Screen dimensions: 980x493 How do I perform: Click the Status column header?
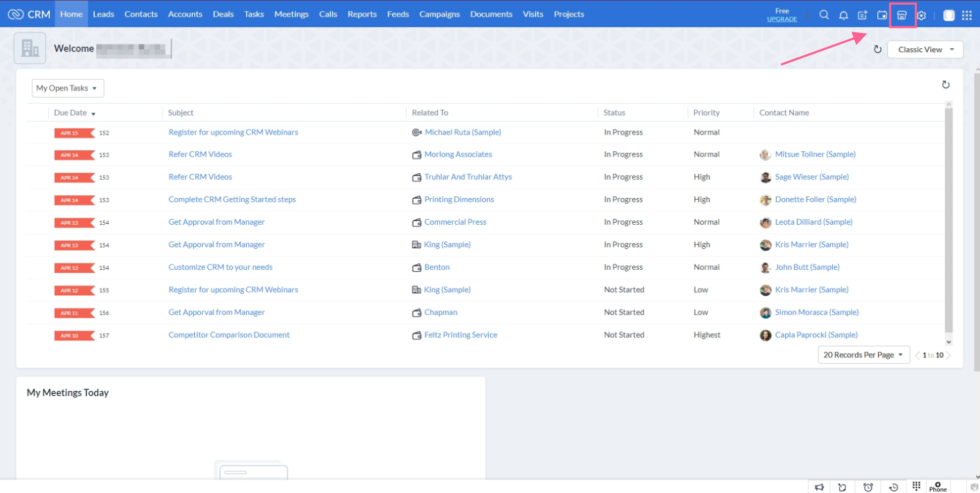click(x=614, y=112)
